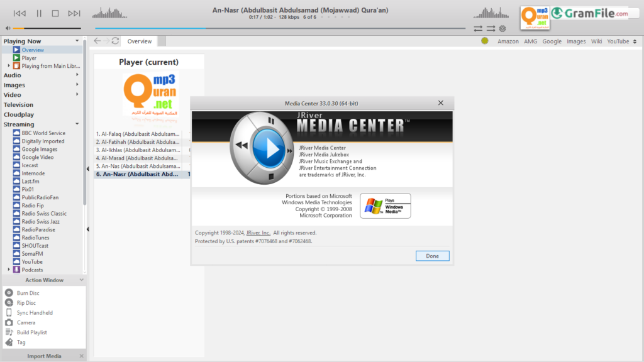Open RadioParadise stream

tap(38, 230)
